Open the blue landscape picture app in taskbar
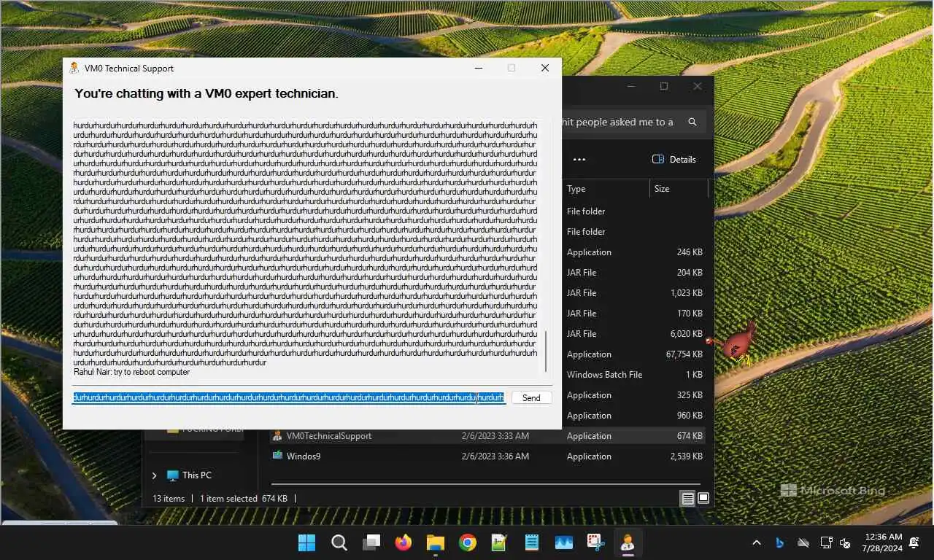934x560 pixels. (x=563, y=542)
